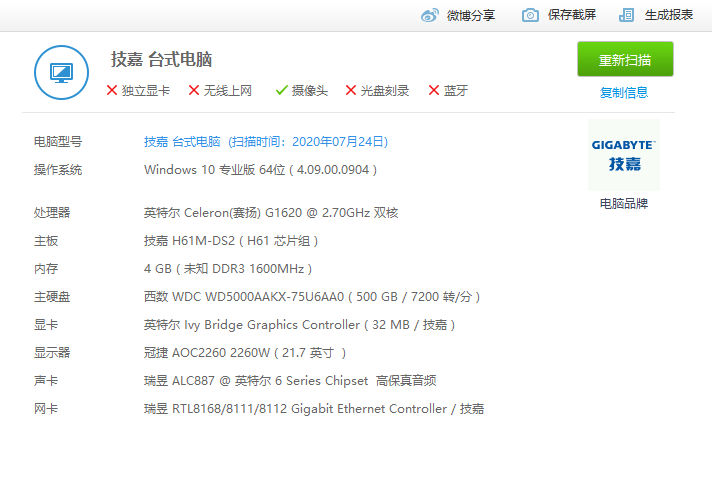
Task: Click the red X beside 无线上网
Action: pos(194,90)
